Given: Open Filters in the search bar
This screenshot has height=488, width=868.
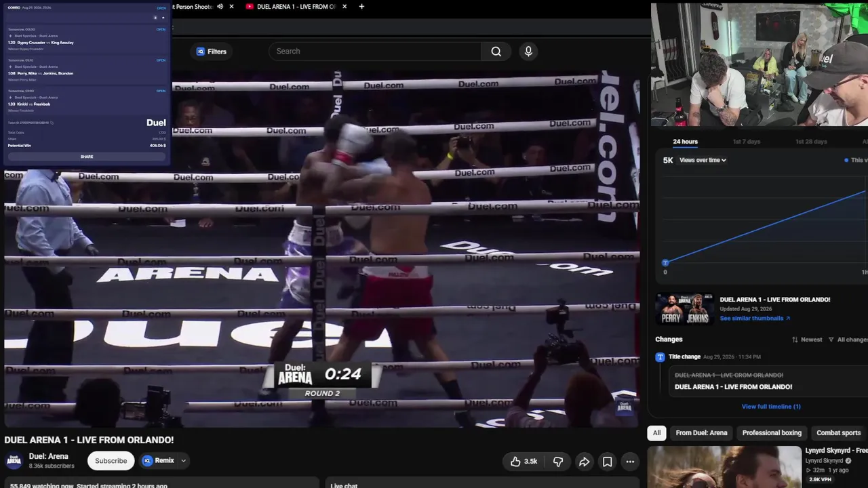Looking at the screenshot, I should pos(212,52).
